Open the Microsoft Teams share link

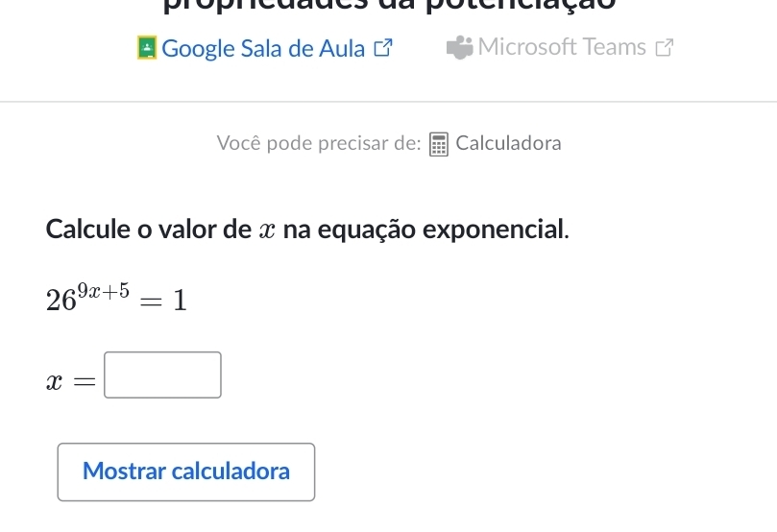click(562, 47)
